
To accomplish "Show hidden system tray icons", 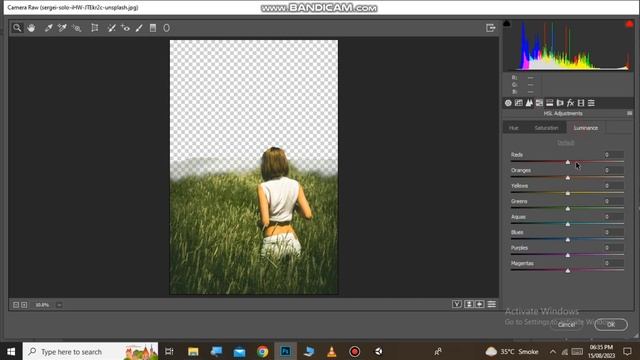I will click(553, 351).
